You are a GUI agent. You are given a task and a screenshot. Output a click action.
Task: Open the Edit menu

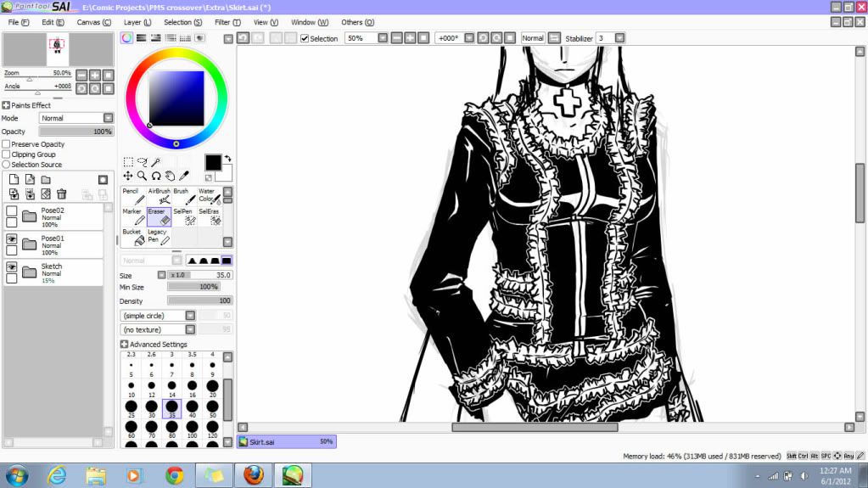pyautogui.click(x=53, y=22)
